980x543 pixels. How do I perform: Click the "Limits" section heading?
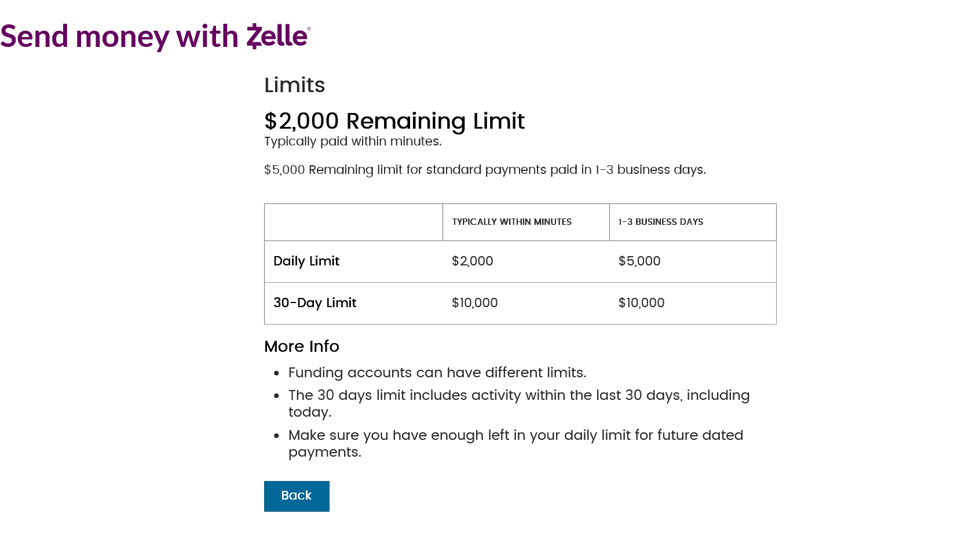[x=294, y=85]
